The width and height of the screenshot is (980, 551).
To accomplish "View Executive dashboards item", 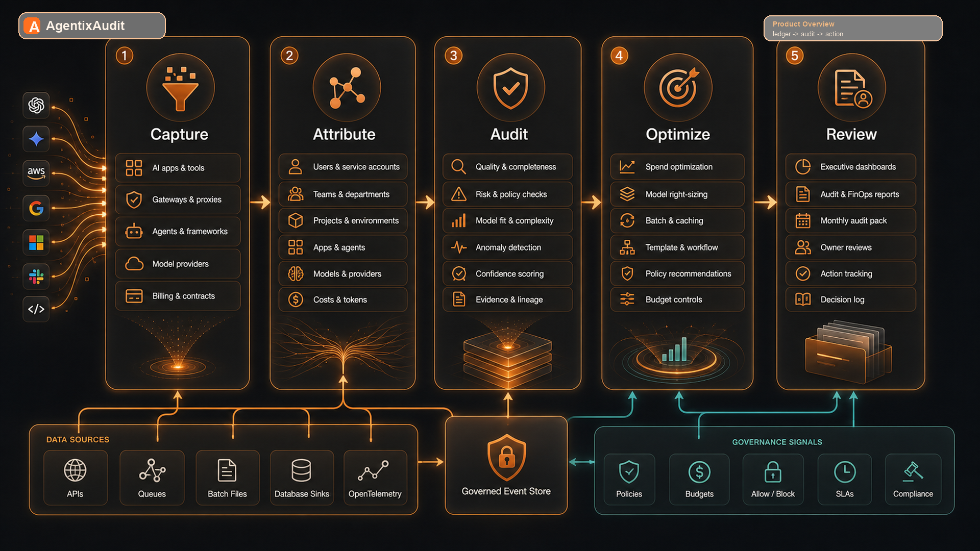I will 851,167.
